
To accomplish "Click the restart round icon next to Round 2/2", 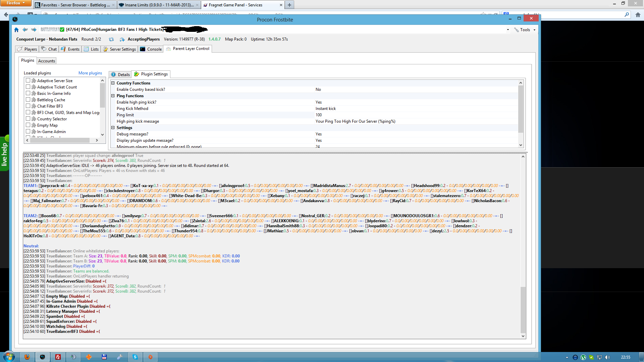I will [x=111, y=40].
